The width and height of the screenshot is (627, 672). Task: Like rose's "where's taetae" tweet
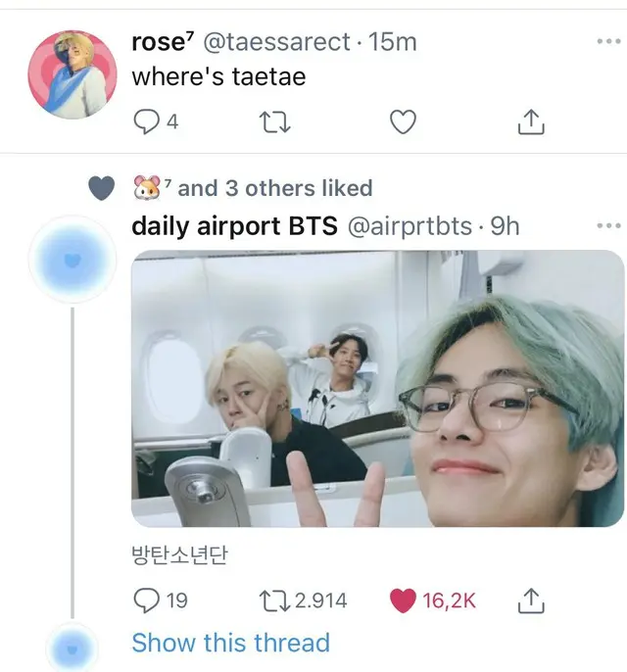click(x=403, y=121)
